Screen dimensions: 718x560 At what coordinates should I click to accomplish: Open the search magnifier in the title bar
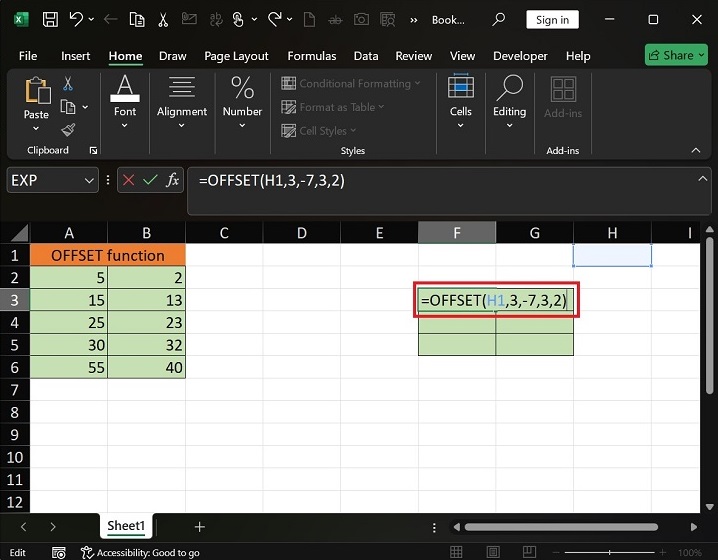tap(498, 19)
